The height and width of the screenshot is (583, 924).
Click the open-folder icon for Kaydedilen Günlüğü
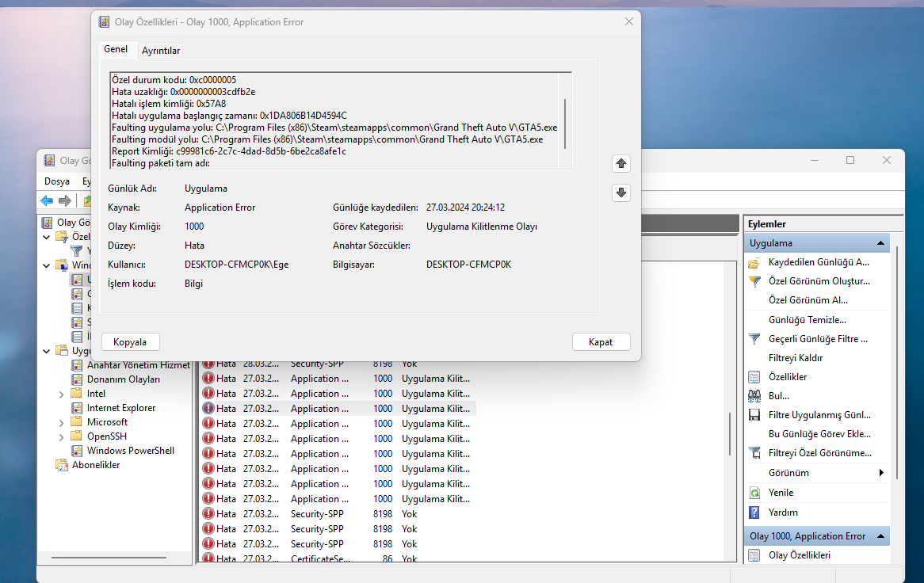[754, 263]
